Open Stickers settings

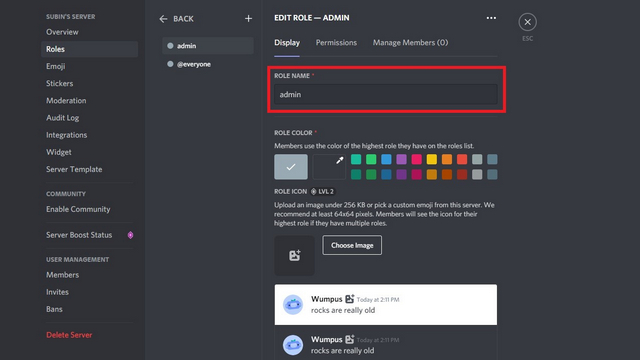click(89, 83)
